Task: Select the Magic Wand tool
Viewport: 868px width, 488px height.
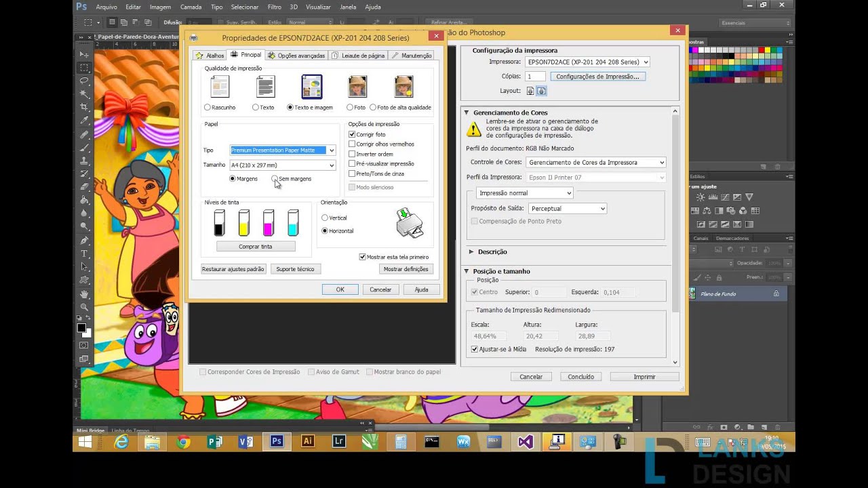Action: pyautogui.click(x=84, y=94)
